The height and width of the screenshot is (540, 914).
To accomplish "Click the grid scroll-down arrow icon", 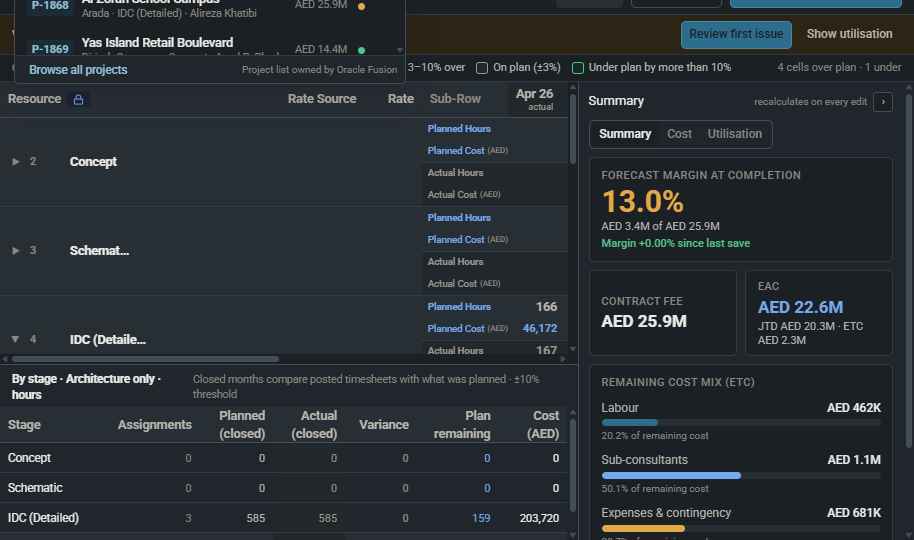I will (572, 349).
